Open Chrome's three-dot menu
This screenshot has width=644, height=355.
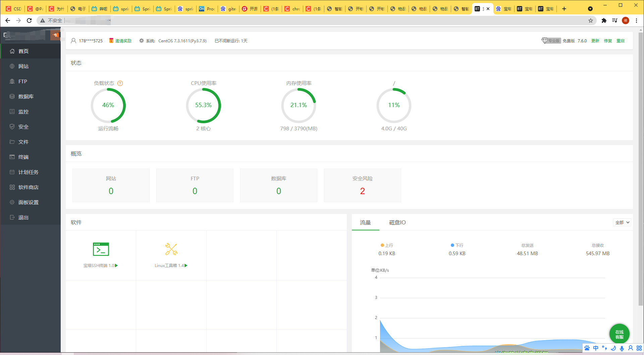(x=636, y=20)
